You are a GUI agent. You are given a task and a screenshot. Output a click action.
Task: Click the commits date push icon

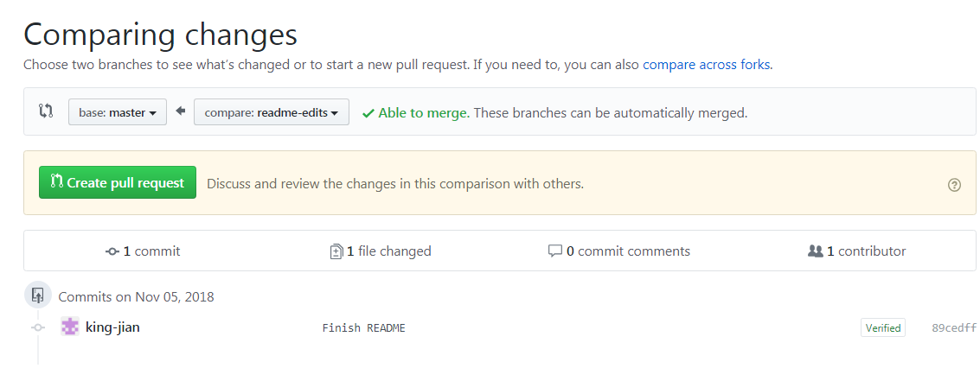coord(37,295)
